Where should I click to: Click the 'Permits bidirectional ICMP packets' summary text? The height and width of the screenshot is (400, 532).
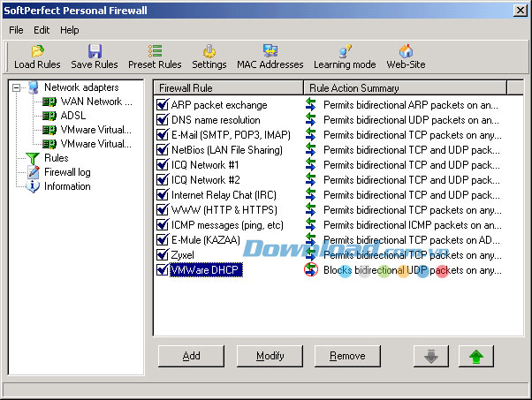pyautogui.click(x=412, y=225)
